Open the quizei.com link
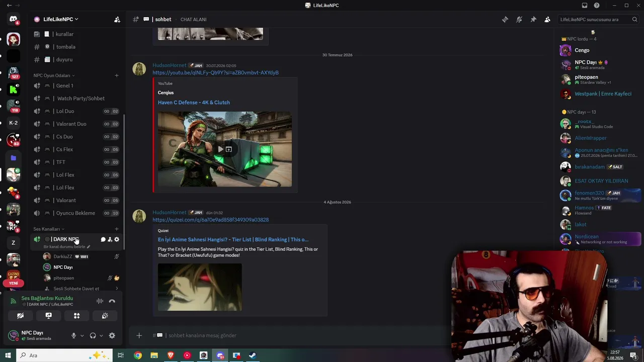Image resolution: width=644 pixels, height=362 pixels. pos(210,220)
